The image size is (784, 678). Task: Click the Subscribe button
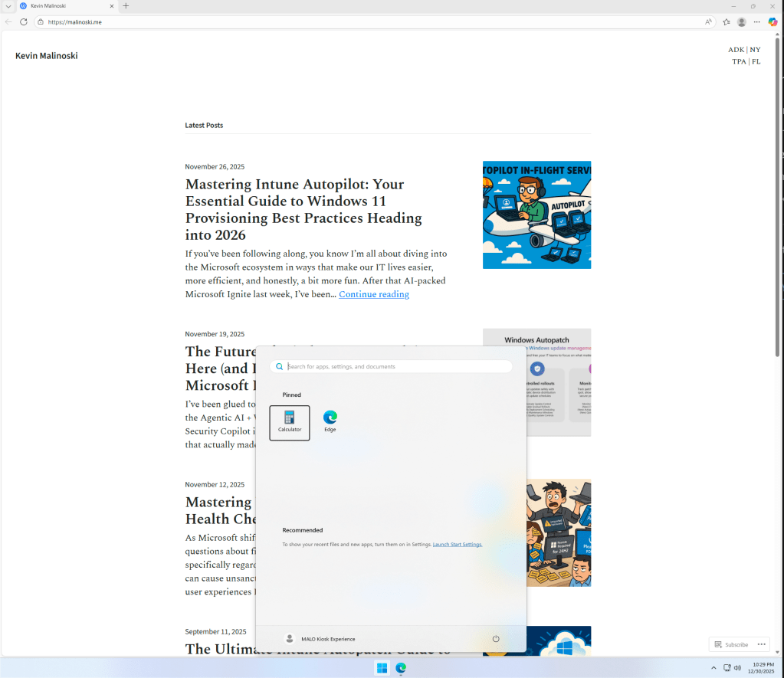(731, 644)
